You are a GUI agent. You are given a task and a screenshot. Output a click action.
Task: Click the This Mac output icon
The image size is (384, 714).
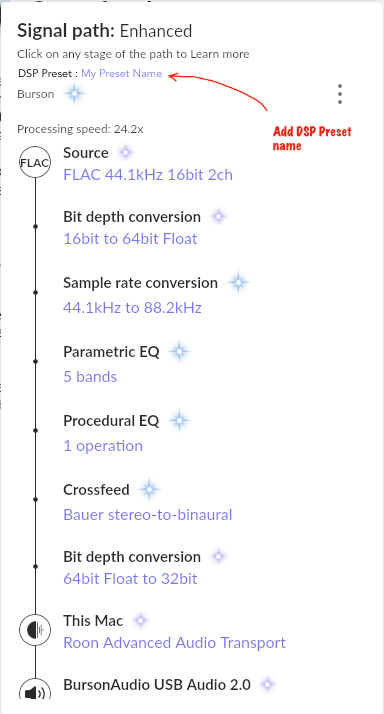[35, 630]
